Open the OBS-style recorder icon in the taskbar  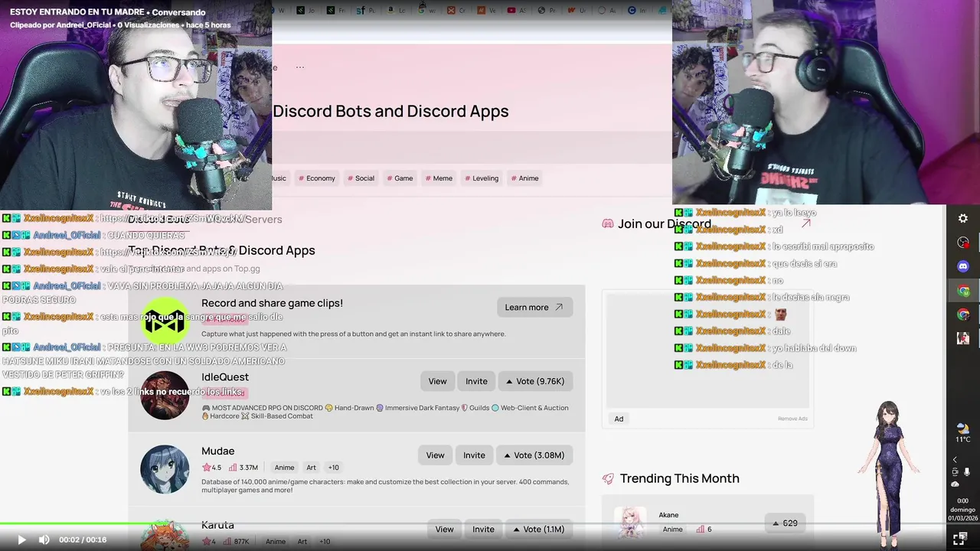click(x=963, y=243)
